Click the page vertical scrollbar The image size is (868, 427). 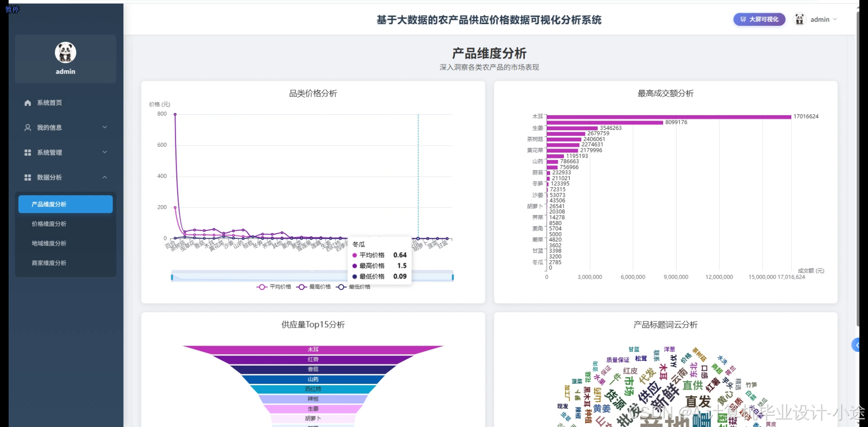coord(858,168)
